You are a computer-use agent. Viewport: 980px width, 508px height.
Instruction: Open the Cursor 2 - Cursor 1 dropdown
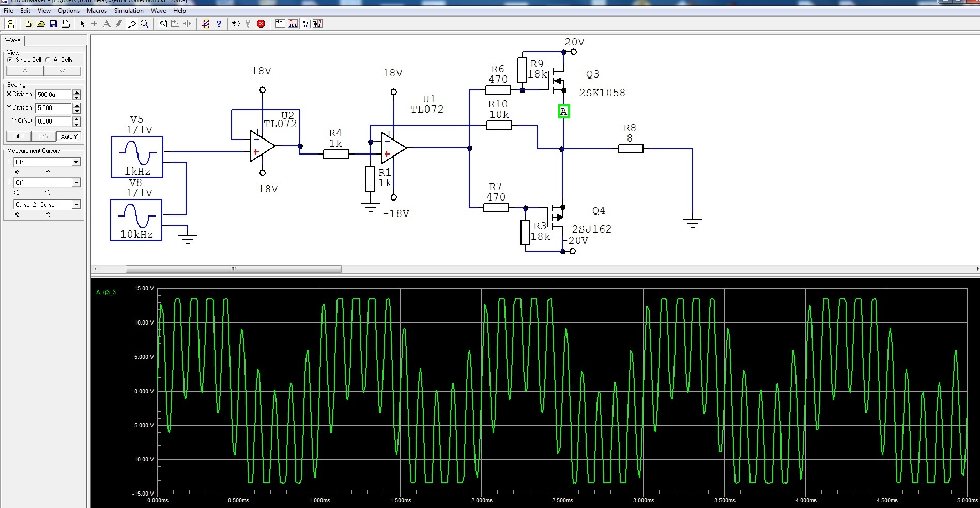pos(76,205)
